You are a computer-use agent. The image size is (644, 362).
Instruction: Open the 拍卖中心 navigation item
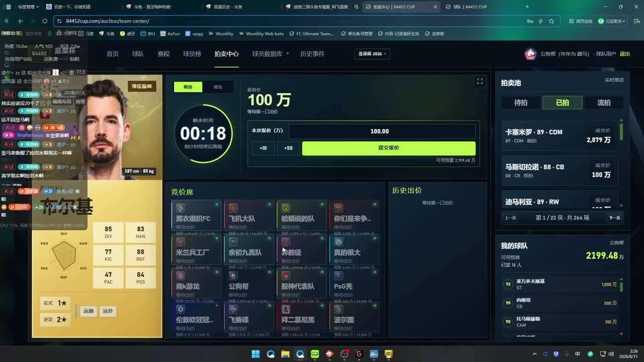tap(226, 54)
